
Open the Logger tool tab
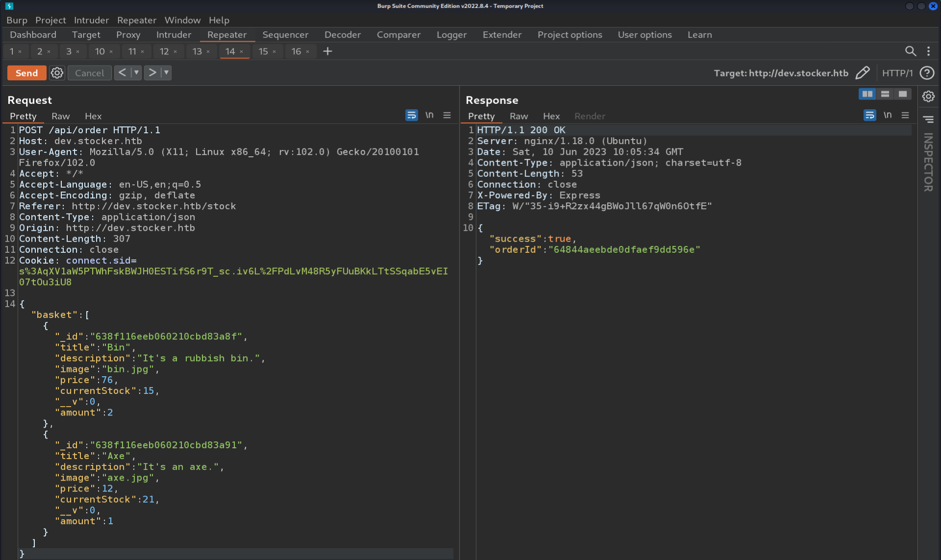[451, 35]
